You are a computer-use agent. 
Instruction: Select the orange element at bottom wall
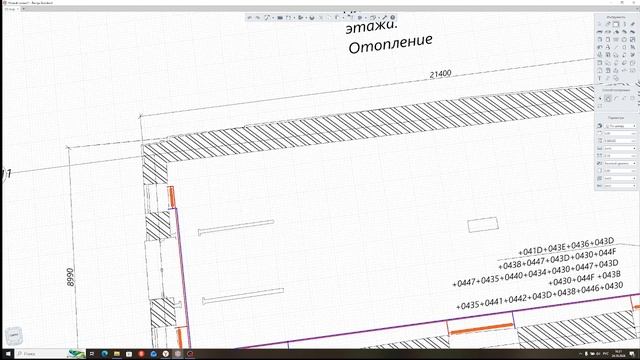[481, 329]
